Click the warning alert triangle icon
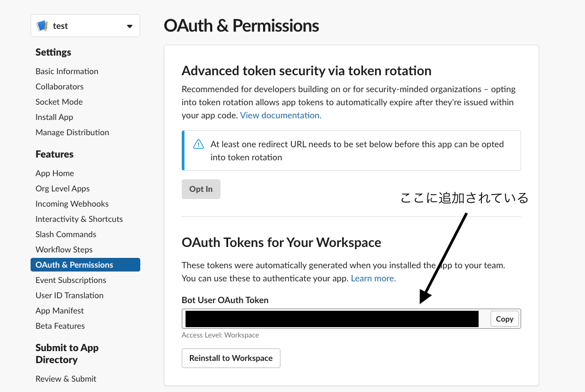Viewport: 585px width, 392px height. (x=198, y=143)
